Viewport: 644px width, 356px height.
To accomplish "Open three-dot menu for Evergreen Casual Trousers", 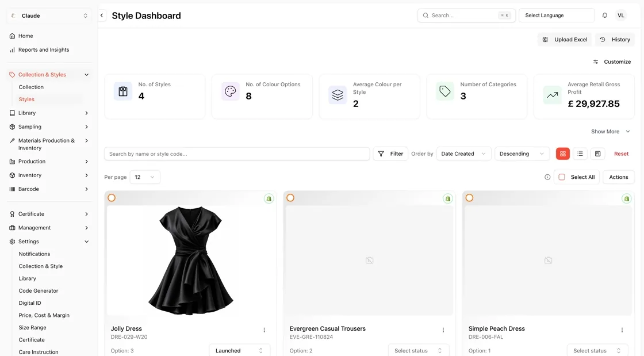I will [x=443, y=330].
